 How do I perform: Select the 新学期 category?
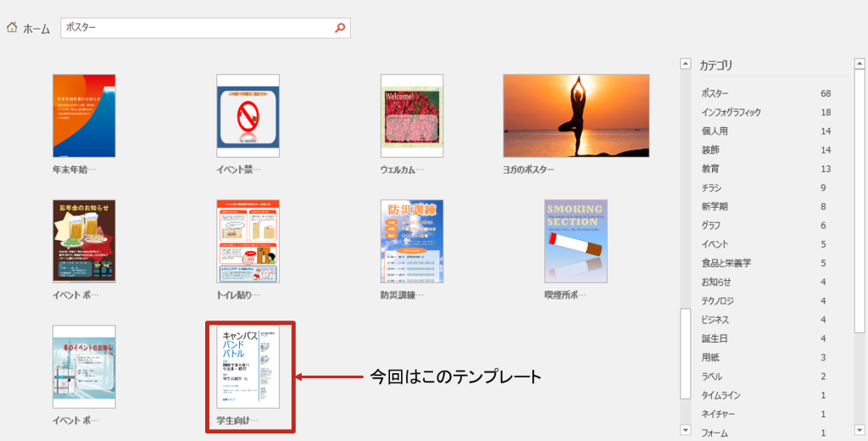click(x=715, y=206)
